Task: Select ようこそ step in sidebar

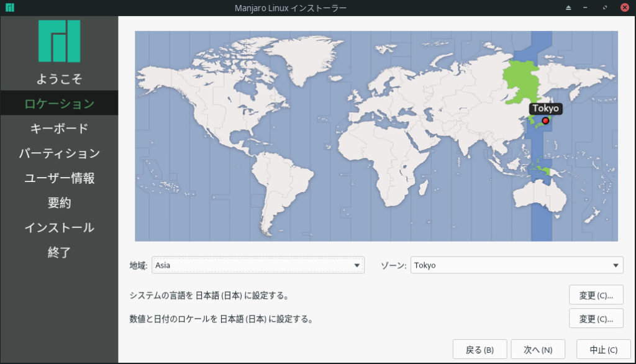Action: coord(59,79)
